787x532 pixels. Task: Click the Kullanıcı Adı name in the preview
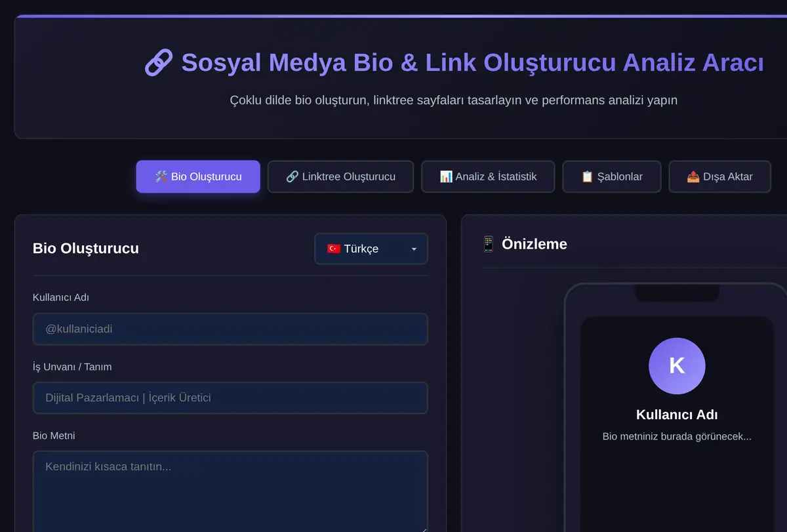point(677,415)
